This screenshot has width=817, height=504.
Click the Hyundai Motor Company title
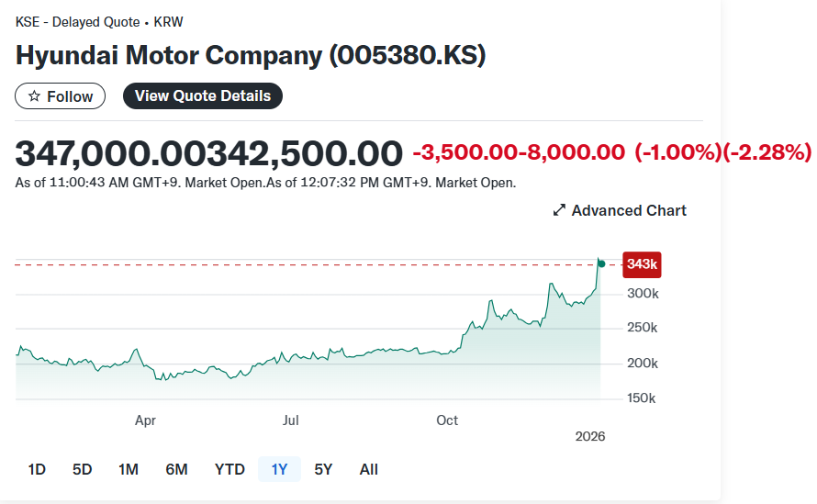[x=251, y=55]
